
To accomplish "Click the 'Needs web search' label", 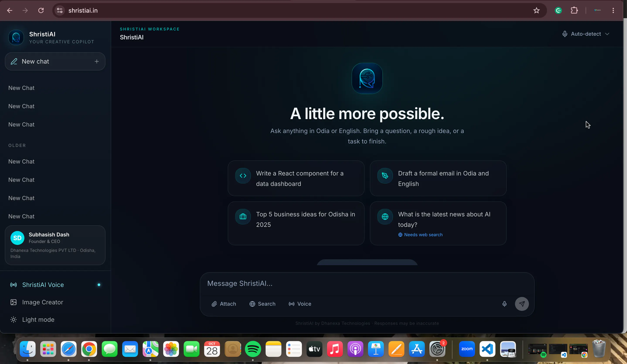I will 420,235.
